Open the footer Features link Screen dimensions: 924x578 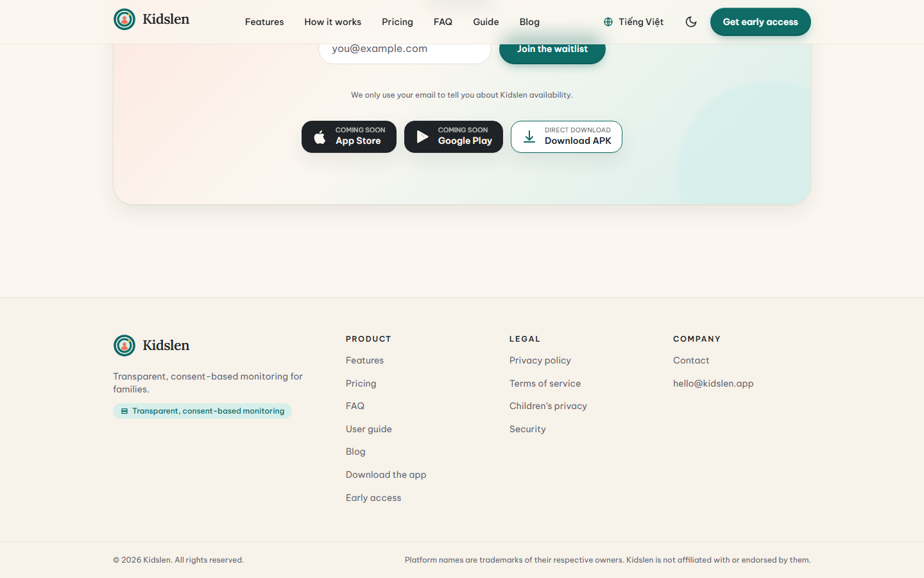click(x=364, y=360)
